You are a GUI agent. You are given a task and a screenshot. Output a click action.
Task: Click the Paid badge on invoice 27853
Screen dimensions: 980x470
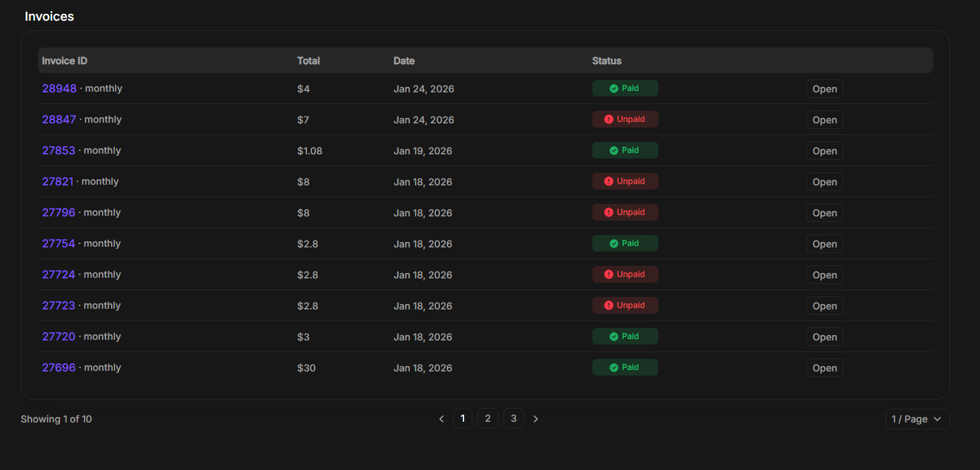tap(625, 150)
